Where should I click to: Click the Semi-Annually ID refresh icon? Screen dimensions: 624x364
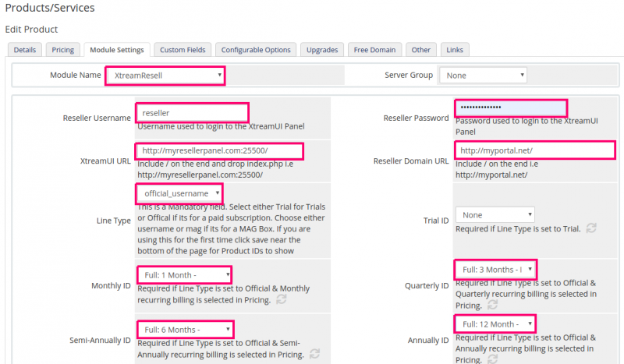pos(314,353)
